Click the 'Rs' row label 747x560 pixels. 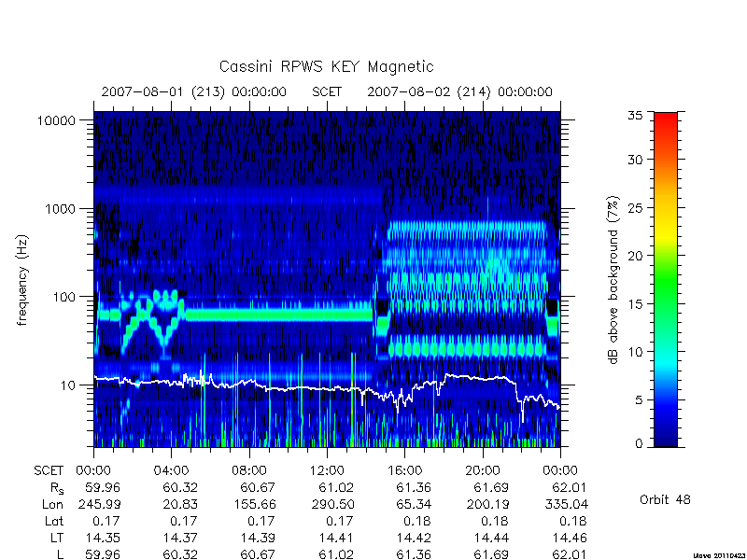pyautogui.click(x=56, y=488)
